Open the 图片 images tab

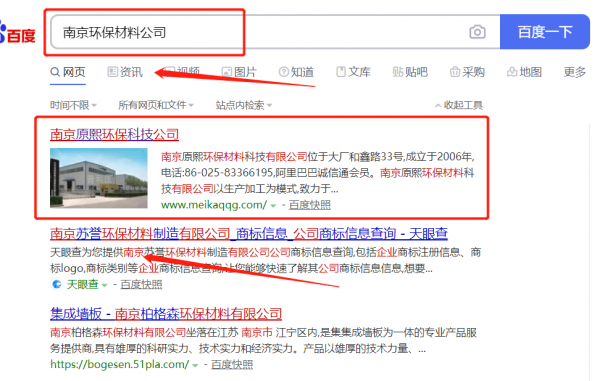point(239,72)
